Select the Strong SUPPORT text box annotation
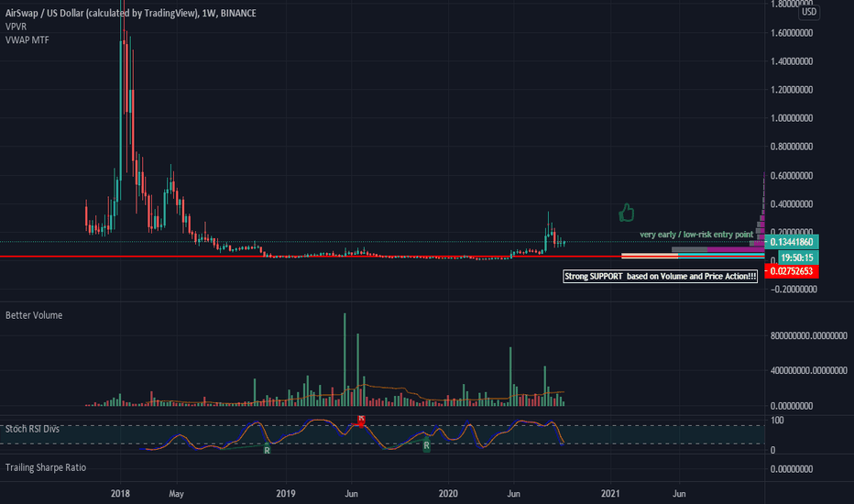Image resolution: width=854 pixels, height=504 pixels. click(x=660, y=276)
